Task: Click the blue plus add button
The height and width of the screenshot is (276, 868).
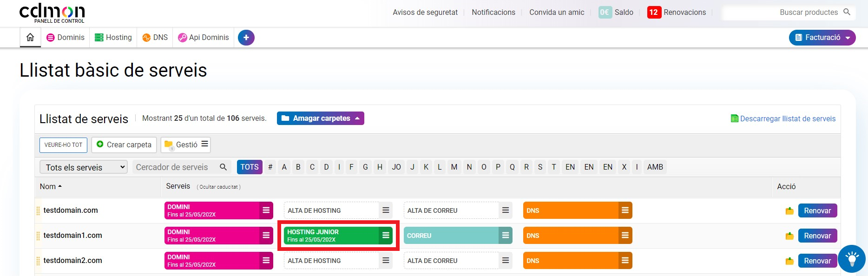Action: [246, 38]
